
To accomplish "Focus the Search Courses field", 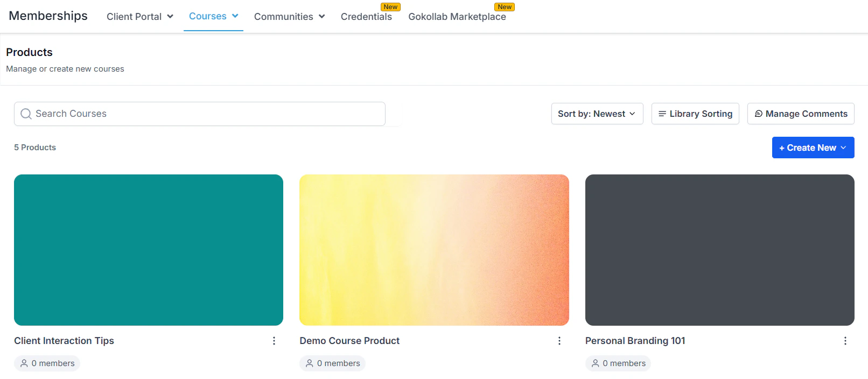I will pos(200,114).
